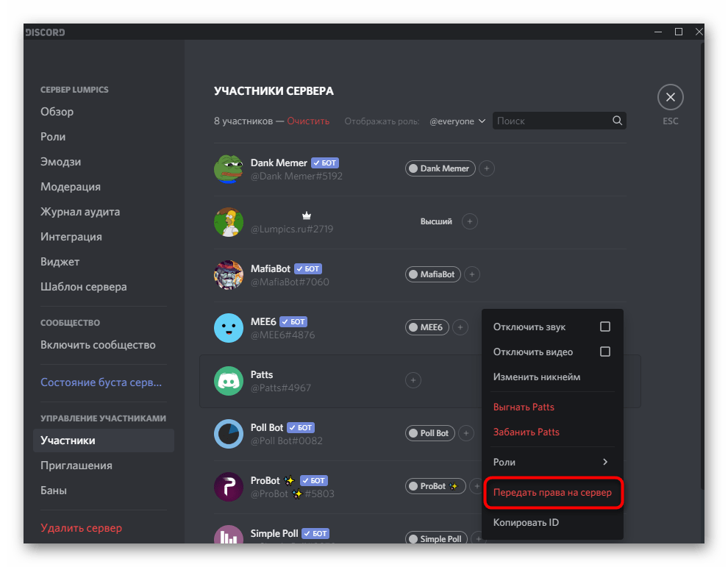Click the Patts Discord logo avatar
This screenshot has height=567, width=728.
(229, 381)
